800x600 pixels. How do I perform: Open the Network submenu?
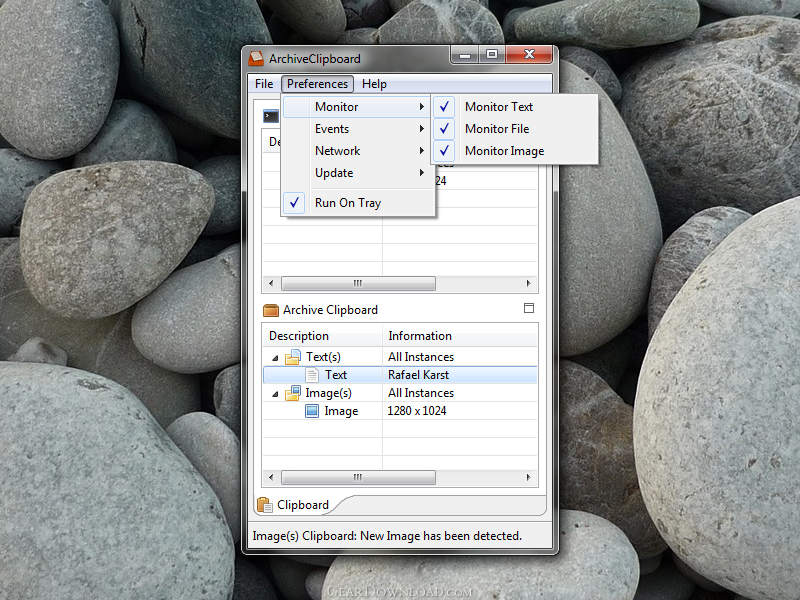coord(358,151)
